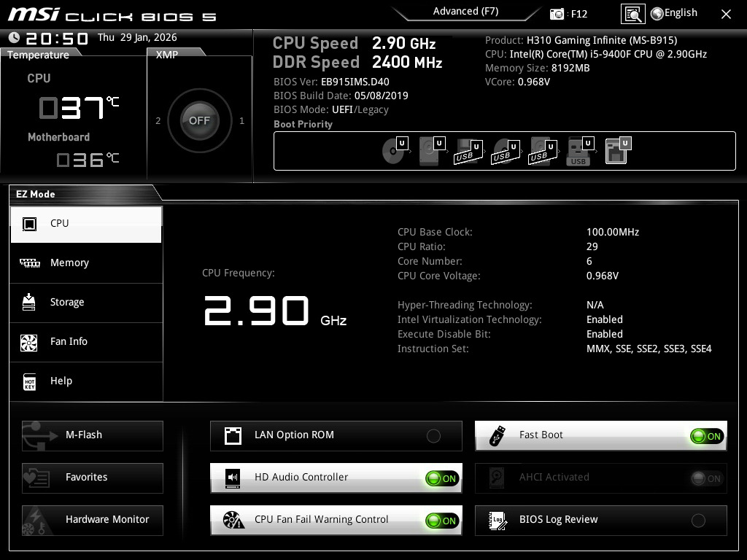This screenshot has height=560, width=747.
Task: Open the Memory section
Action: 86,262
